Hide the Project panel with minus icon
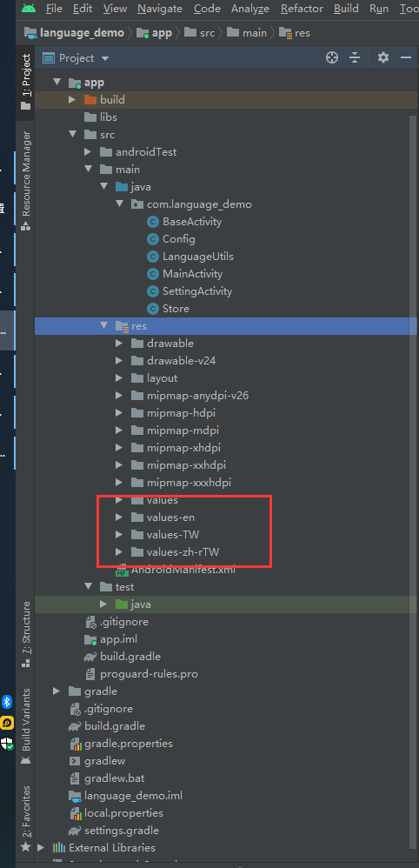This screenshot has height=868, width=419. click(406, 57)
